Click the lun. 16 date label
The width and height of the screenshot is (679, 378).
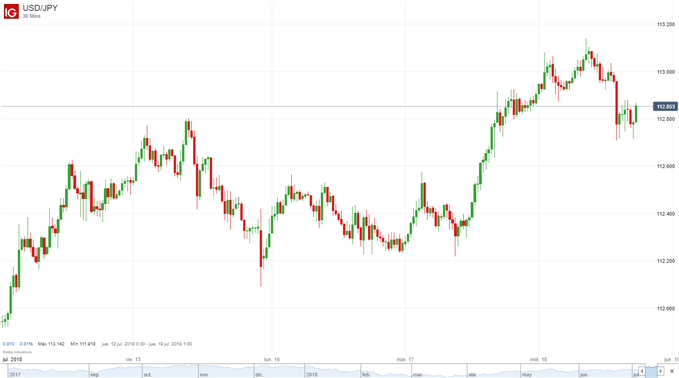(x=272, y=359)
